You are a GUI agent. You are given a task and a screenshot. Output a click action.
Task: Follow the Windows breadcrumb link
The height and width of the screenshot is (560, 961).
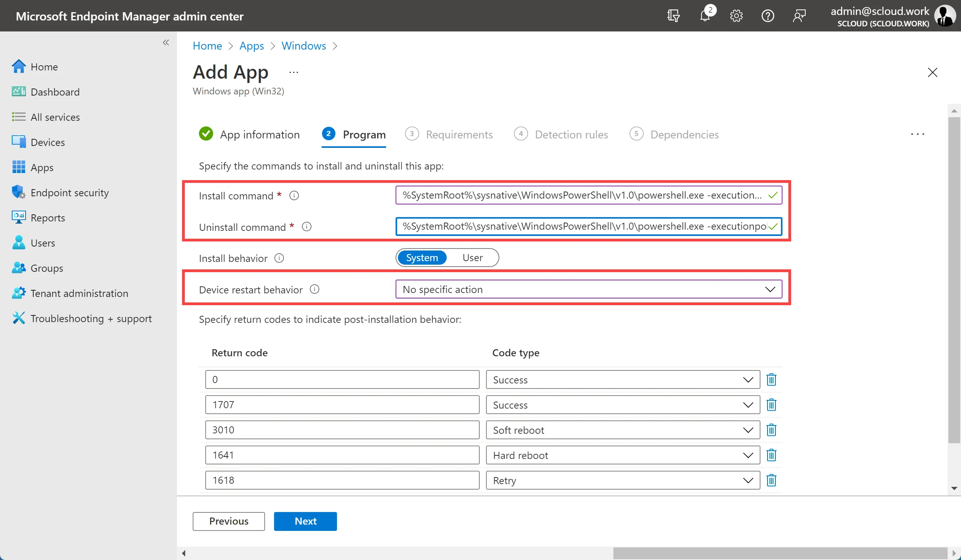(304, 46)
